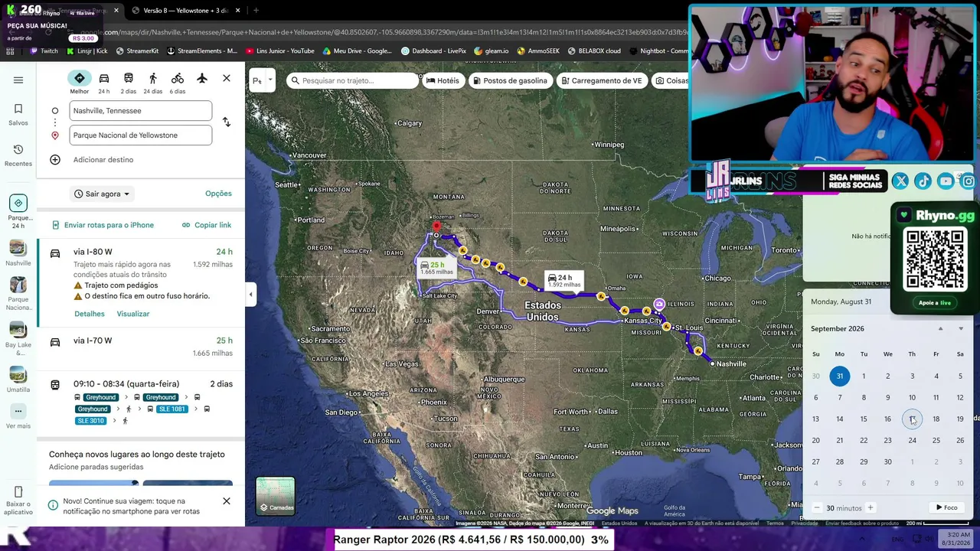Image resolution: width=980 pixels, height=551 pixels.
Task: Filter map by Postos de gasolina
Action: click(x=510, y=80)
